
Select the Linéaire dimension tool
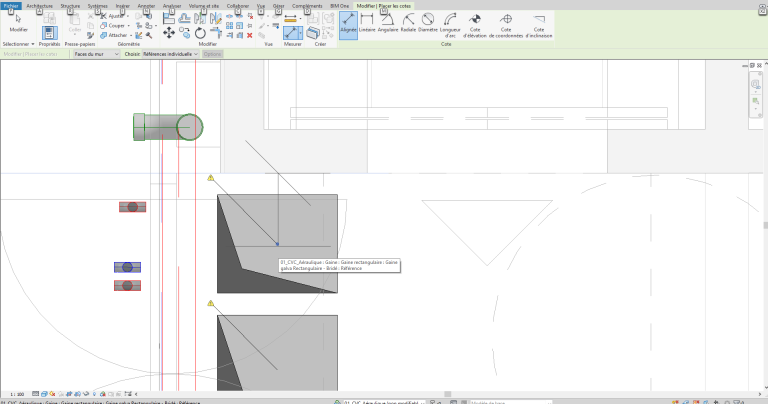pos(367,24)
